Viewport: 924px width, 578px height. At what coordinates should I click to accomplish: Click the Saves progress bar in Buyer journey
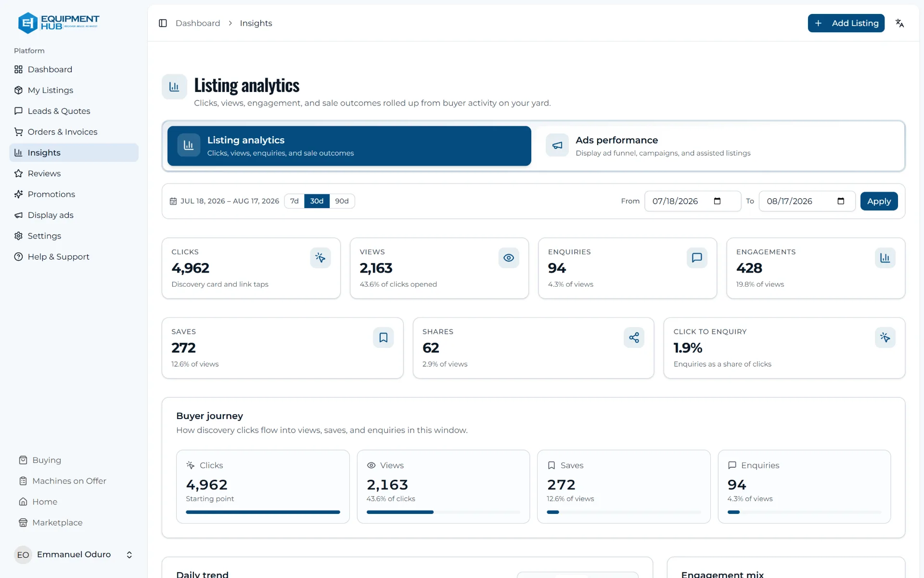tap(624, 512)
